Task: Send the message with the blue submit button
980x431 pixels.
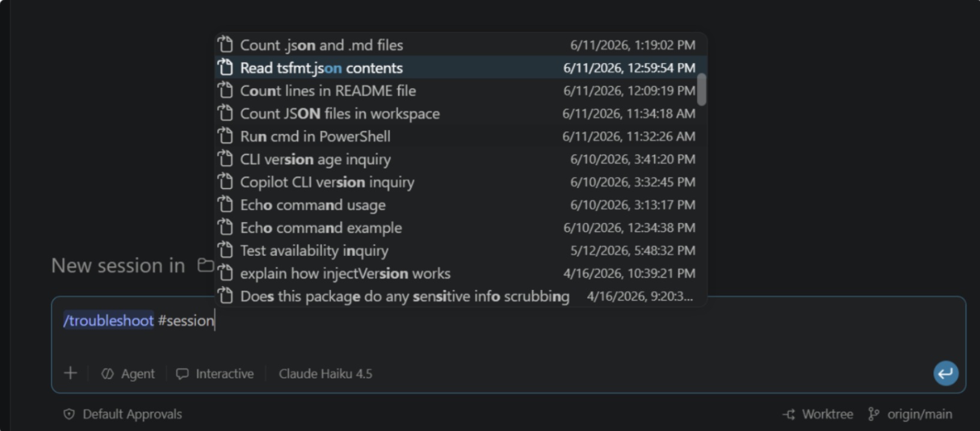Action: [946, 373]
